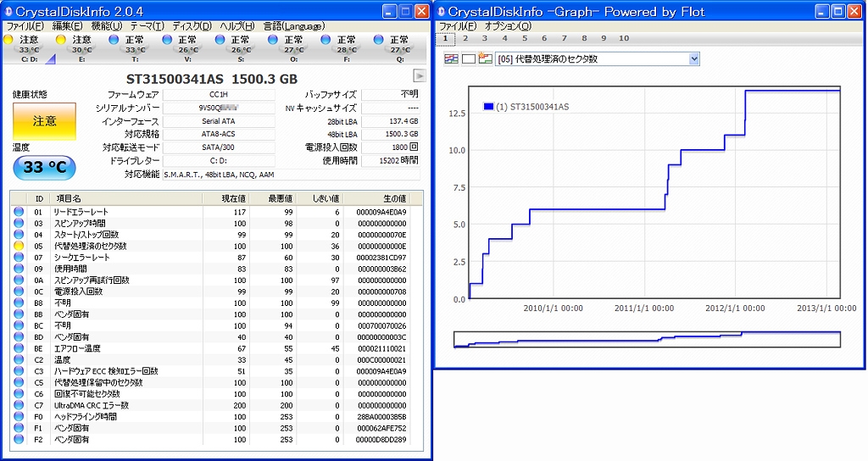868x461 pixels.
Task: Open the オプション(O) menu in Graph window
Action: (x=507, y=26)
